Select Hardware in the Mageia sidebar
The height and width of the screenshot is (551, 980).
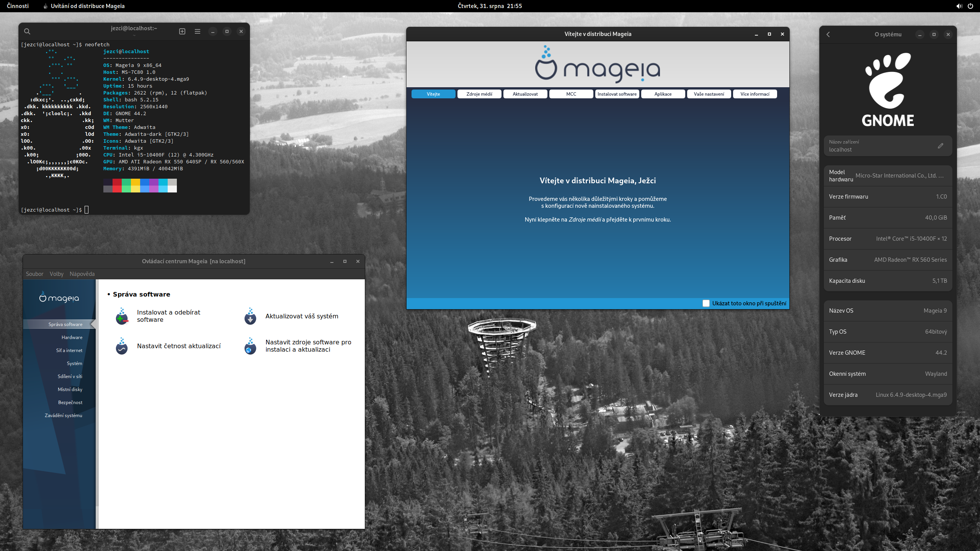point(72,337)
